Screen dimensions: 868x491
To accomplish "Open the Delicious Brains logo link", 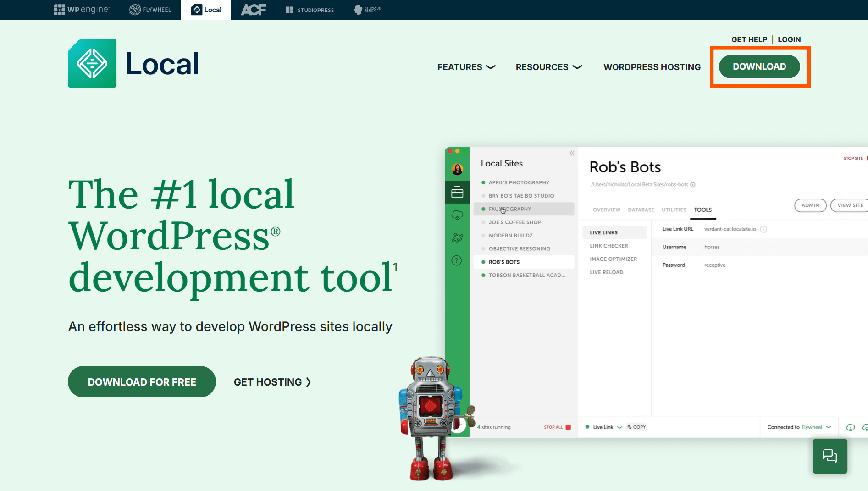I will (x=368, y=10).
